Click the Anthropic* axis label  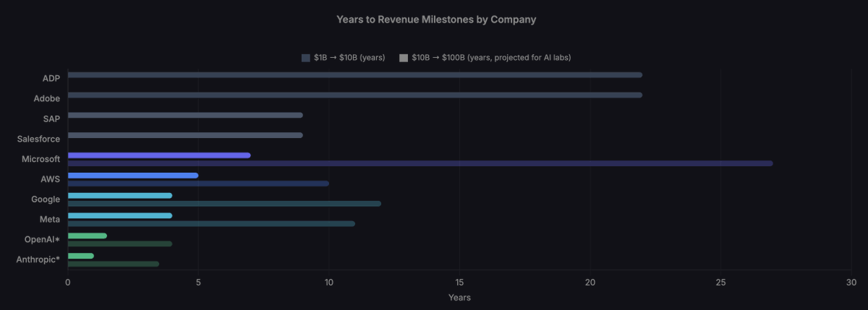[37, 259]
